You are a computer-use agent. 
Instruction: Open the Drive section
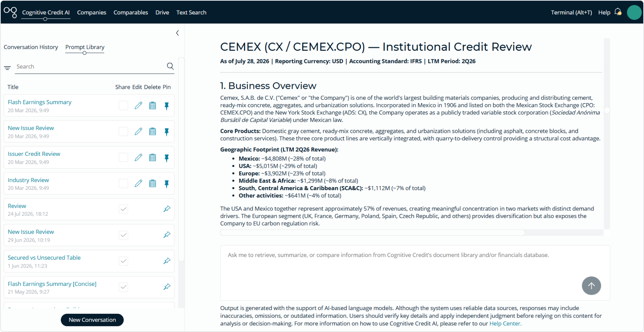click(162, 12)
